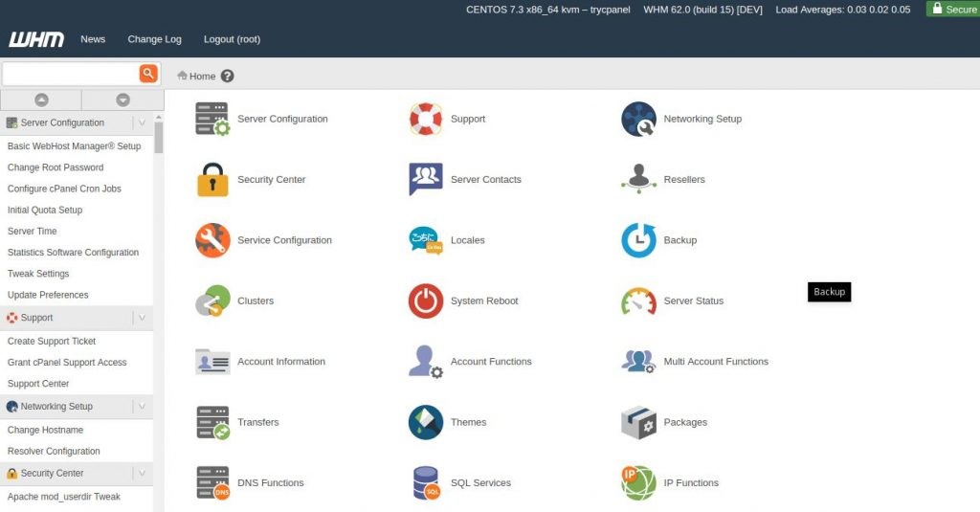
Task: Select Configure cPanel Cron Jobs
Action: (64, 189)
